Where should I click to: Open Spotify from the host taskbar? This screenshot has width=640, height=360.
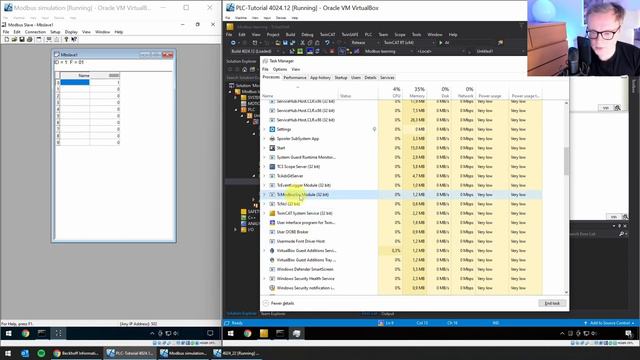(41, 353)
